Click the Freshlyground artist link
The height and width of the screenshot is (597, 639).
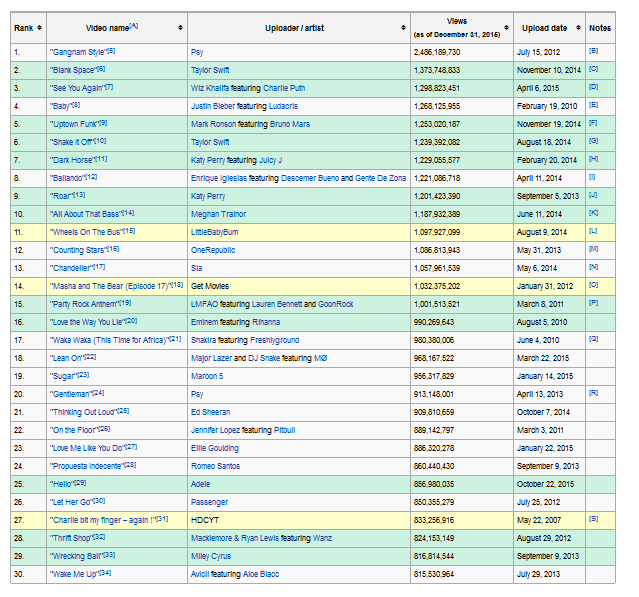click(x=274, y=340)
